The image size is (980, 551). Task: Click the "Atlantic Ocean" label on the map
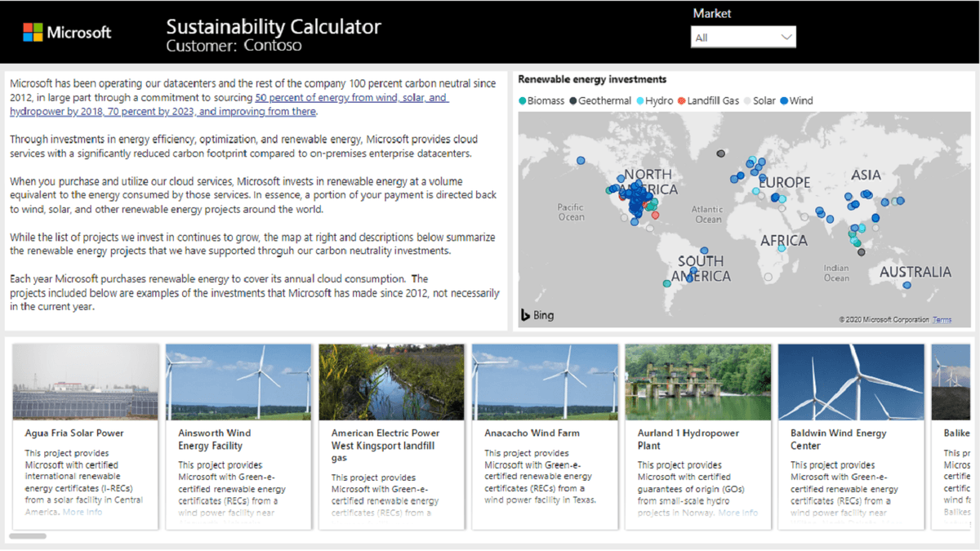[x=709, y=215]
